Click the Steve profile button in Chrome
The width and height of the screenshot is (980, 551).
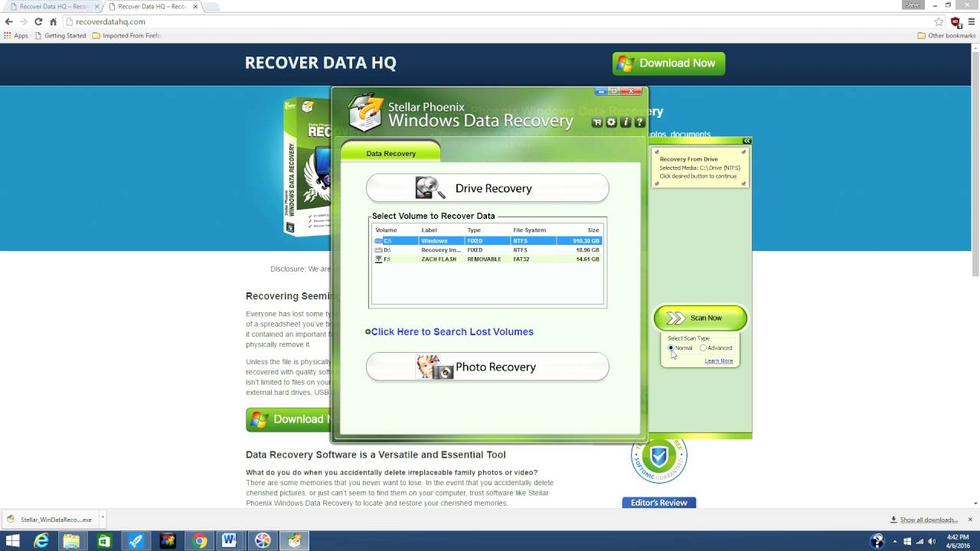pos(913,5)
